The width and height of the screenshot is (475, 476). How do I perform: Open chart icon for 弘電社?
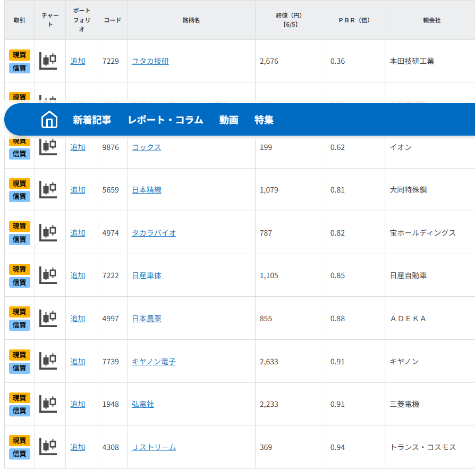pos(48,404)
